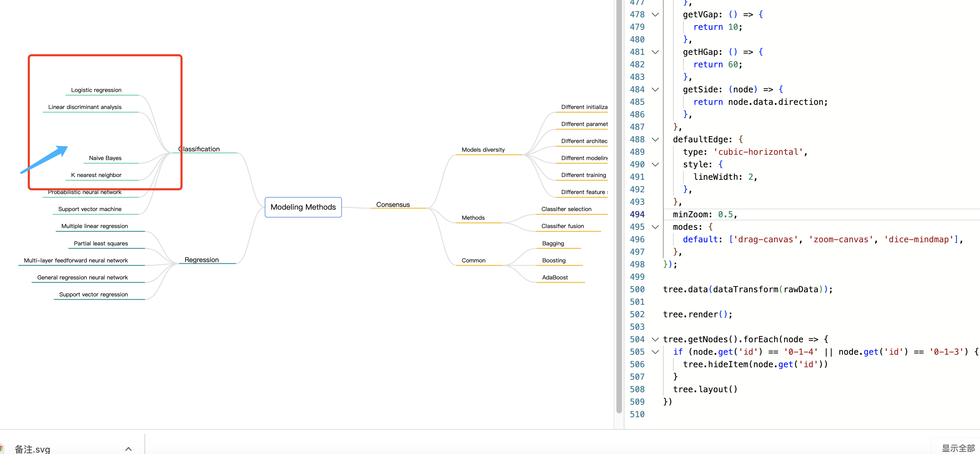Select the Consensus node
The image size is (980, 454).
coord(393,204)
